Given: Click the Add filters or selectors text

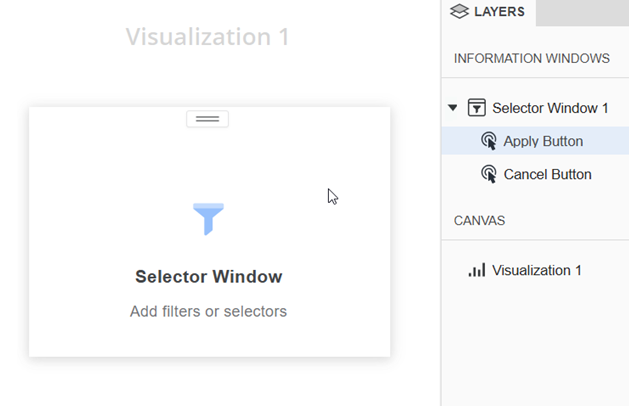Looking at the screenshot, I should coord(208,312).
